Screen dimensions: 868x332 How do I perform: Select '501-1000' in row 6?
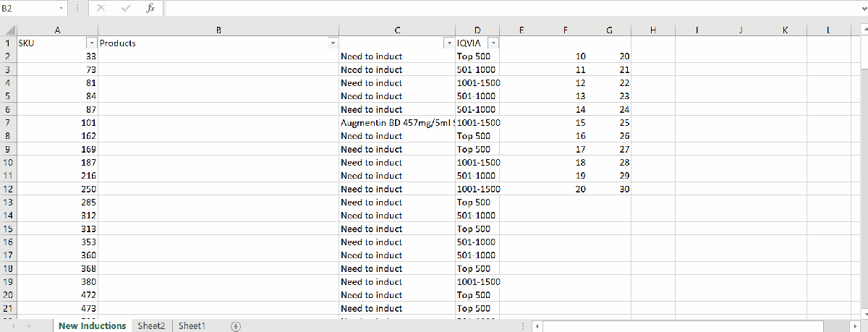477,109
